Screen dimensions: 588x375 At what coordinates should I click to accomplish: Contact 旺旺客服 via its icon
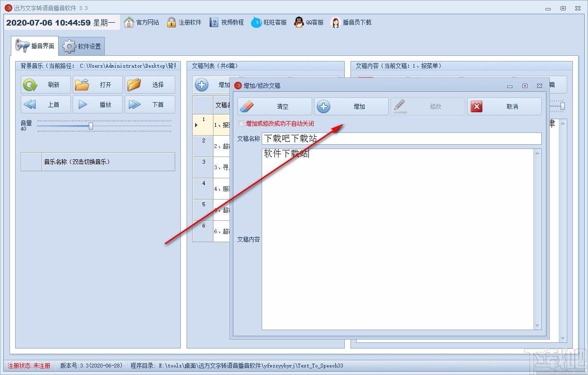(256, 22)
